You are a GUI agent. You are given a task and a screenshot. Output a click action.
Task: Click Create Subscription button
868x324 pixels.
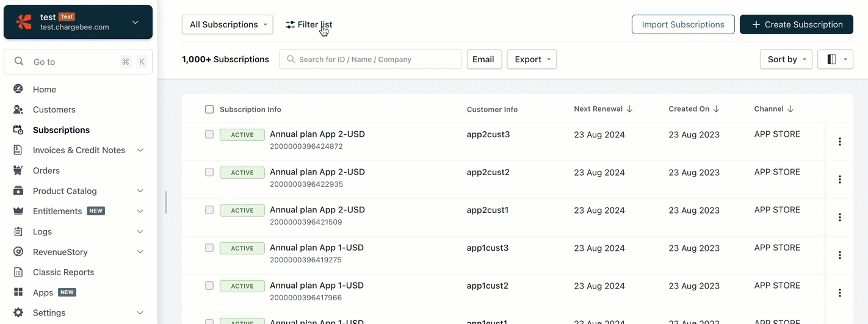pyautogui.click(x=797, y=24)
